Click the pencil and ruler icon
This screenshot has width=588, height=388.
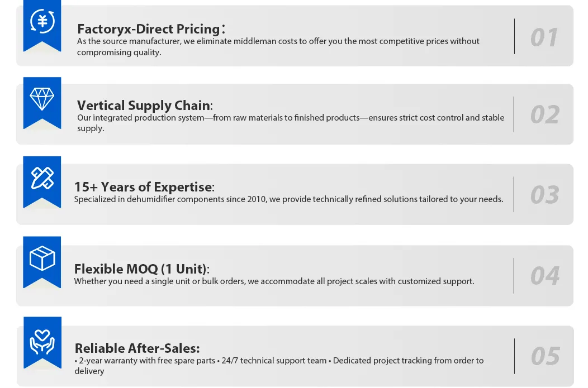[42, 178]
